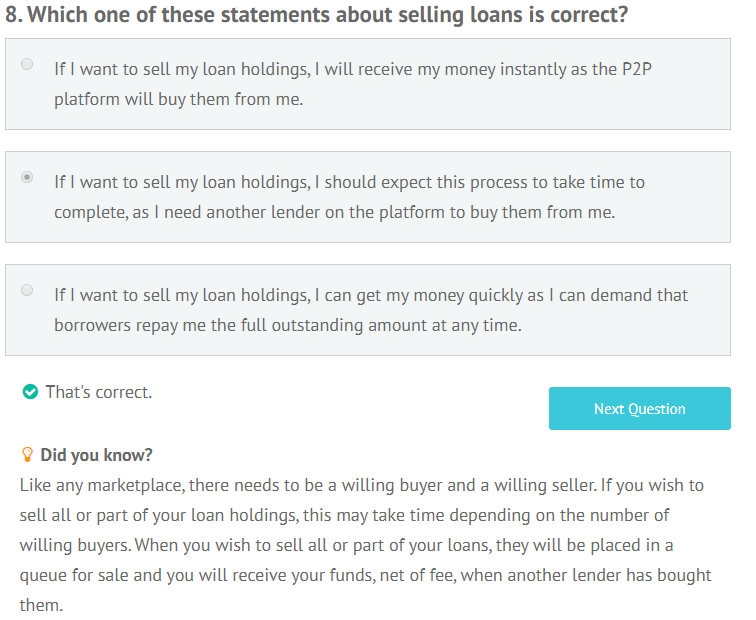Viewport: 756px width, 620px height.
Task: Click the final word 'them.' in the explanation
Action: pyautogui.click(x=41, y=605)
